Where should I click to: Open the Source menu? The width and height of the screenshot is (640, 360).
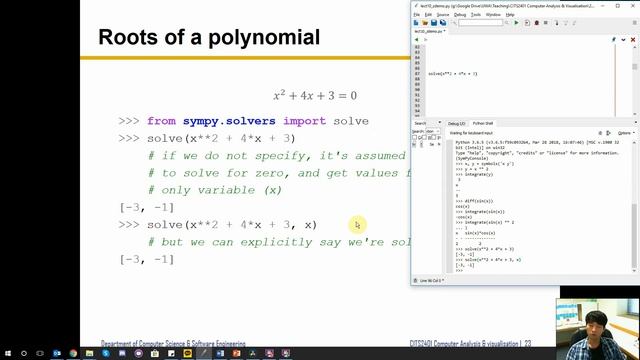coord(443,15)
